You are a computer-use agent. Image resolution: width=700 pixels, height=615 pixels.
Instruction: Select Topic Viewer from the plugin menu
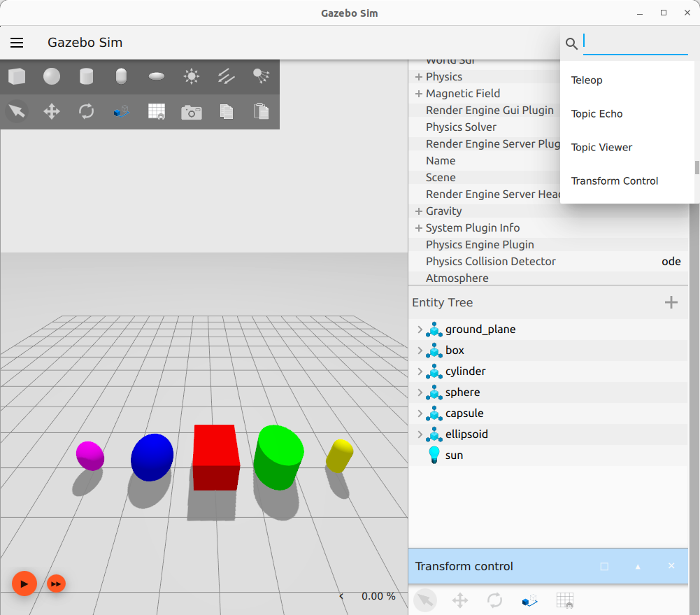601,147
